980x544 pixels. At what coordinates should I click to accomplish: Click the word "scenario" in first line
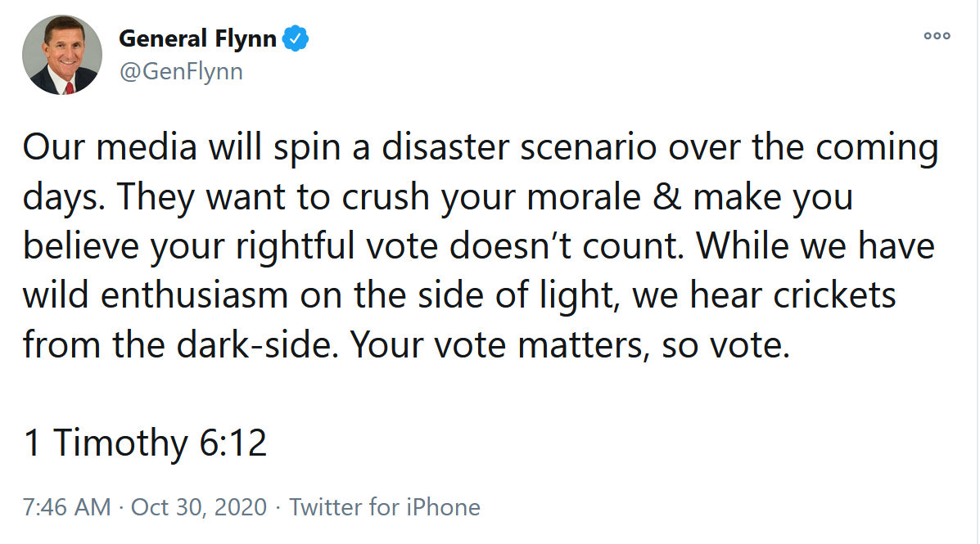[x=589, y=147]
